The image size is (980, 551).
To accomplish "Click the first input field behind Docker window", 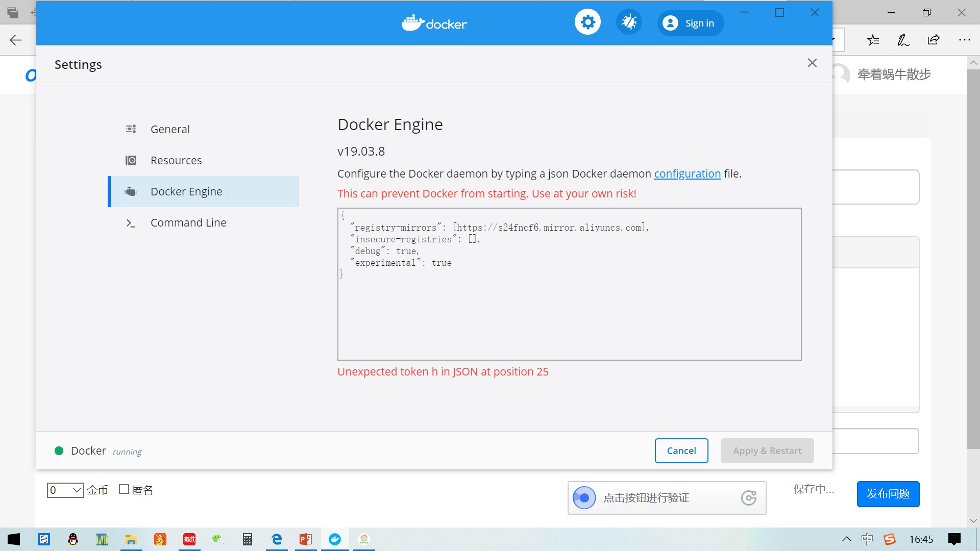I will point(876,187).
